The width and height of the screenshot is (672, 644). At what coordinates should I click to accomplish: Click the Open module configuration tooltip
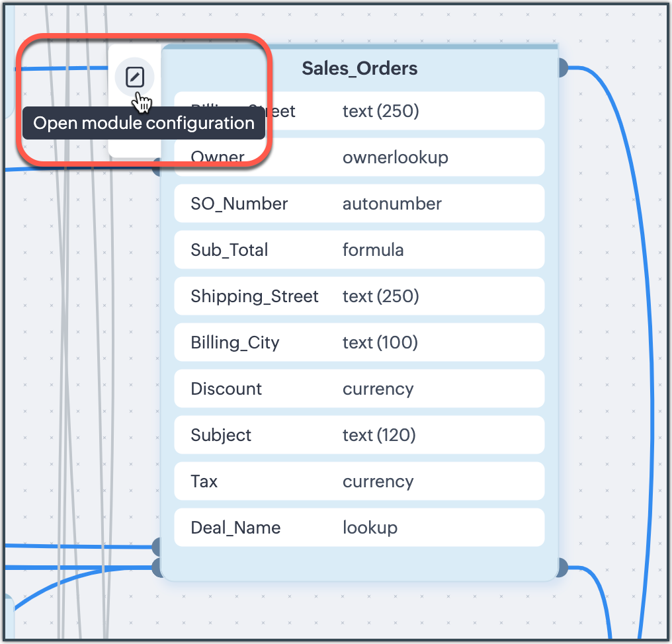click(x=144, y=124)
